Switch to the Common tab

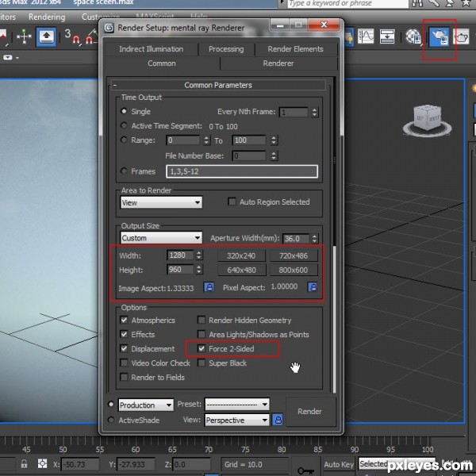162,63
